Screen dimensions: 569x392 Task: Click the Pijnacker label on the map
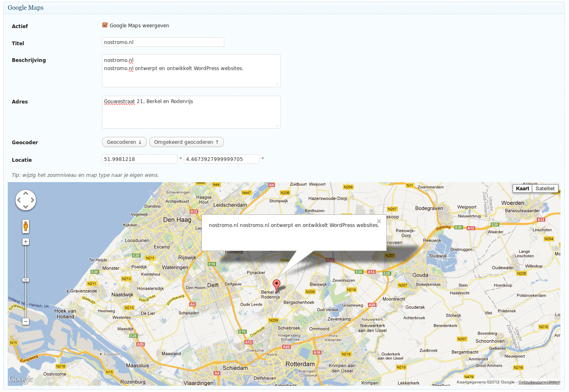click(x=256, y=273)
